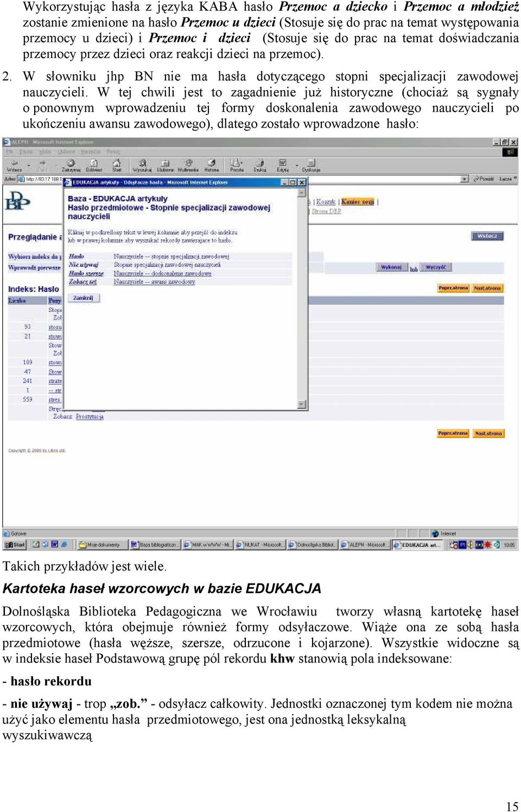Click the Prostytucja link
Image resolution: width=521 pixels, height=812 pixels.
pos(90,416)
